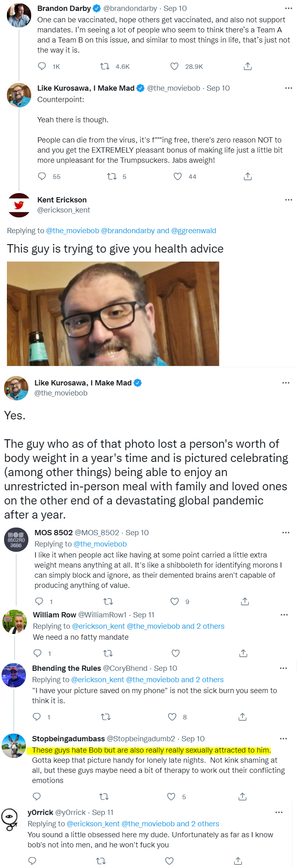Like y0rrick's reply at the bottom
Viewport: 297px width, 868px height.
169,861
